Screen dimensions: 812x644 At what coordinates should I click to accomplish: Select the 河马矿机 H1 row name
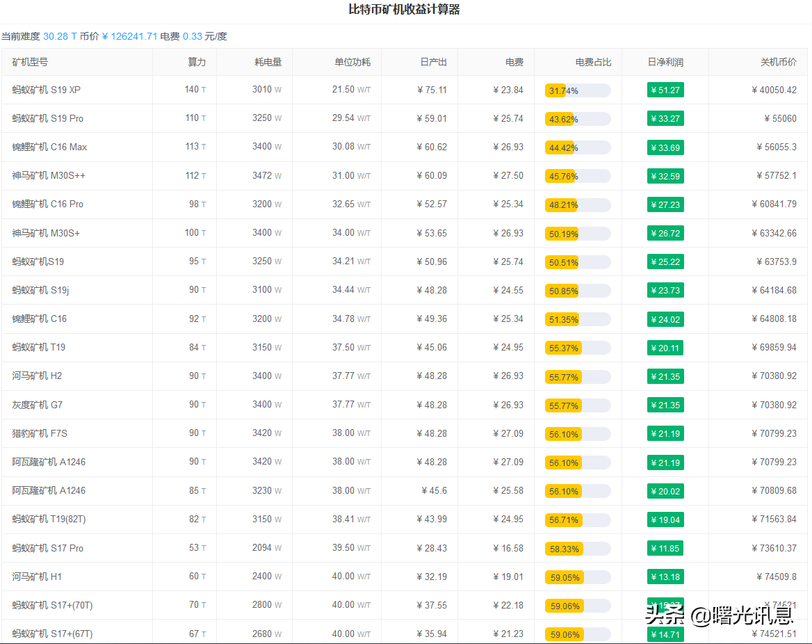(37, 577)
